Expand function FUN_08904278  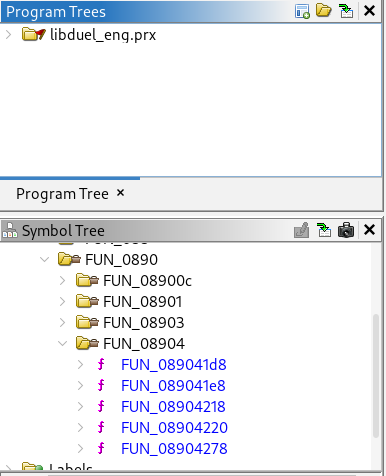[80, 449]
